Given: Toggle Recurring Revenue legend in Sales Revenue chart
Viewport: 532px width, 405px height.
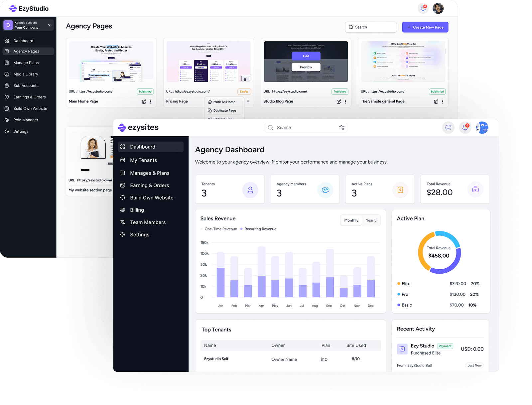Looking at the screenshot, I should pos(258,229).
